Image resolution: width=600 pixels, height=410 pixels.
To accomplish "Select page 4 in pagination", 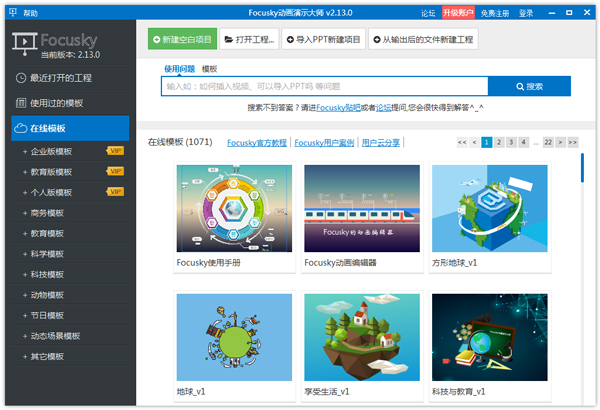I will coord(523,142).
